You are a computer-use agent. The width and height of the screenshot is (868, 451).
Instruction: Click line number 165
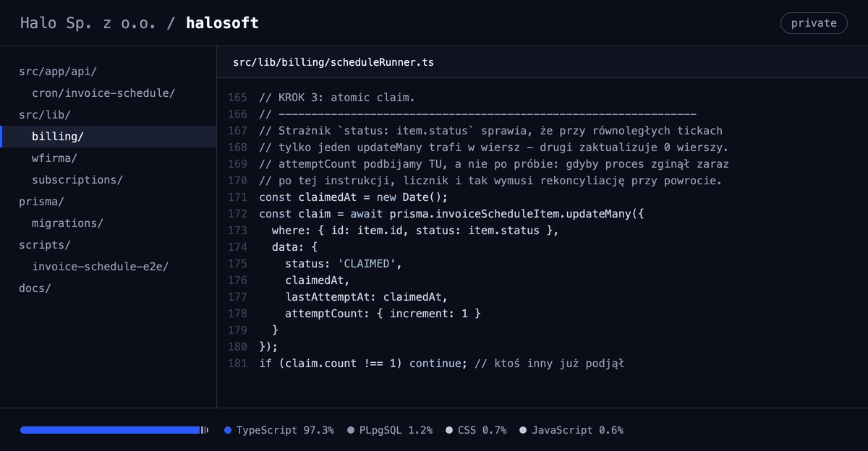[x=237, y=98]
